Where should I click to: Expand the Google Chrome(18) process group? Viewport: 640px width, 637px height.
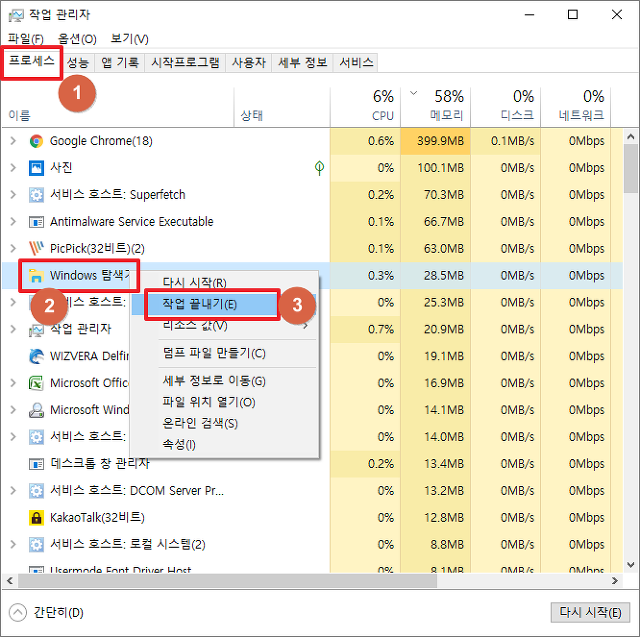[x=13, y=141]
